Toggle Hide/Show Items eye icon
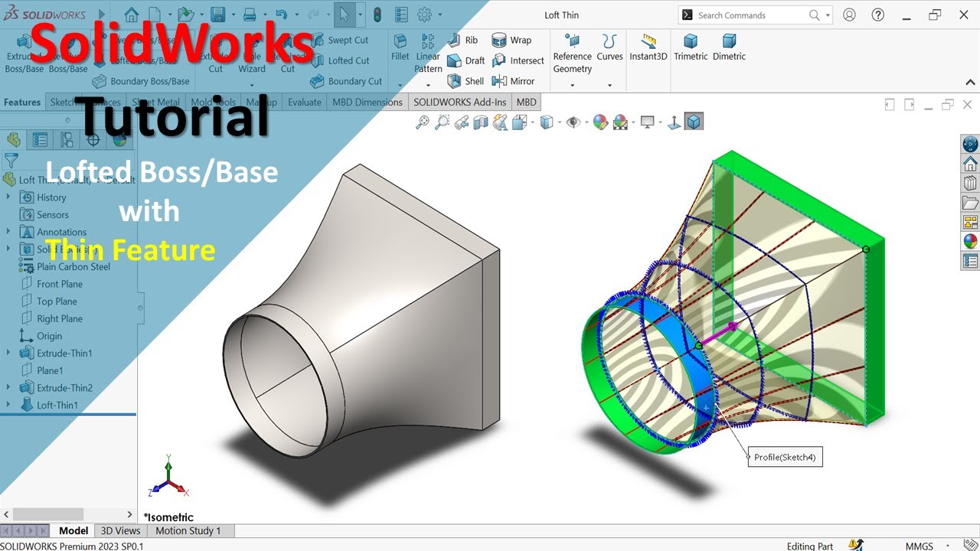This screenshot has height=551, width=980. 573,122
